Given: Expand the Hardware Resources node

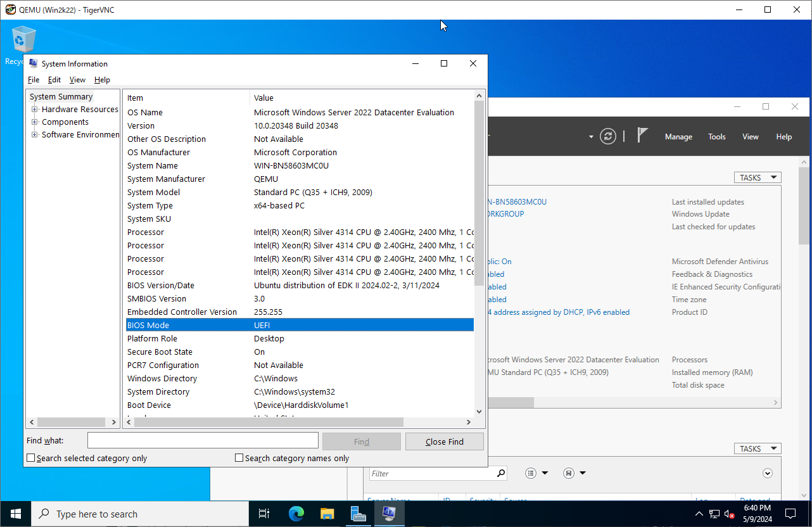Looking at the screenshot, I should (x=35, y=110).
